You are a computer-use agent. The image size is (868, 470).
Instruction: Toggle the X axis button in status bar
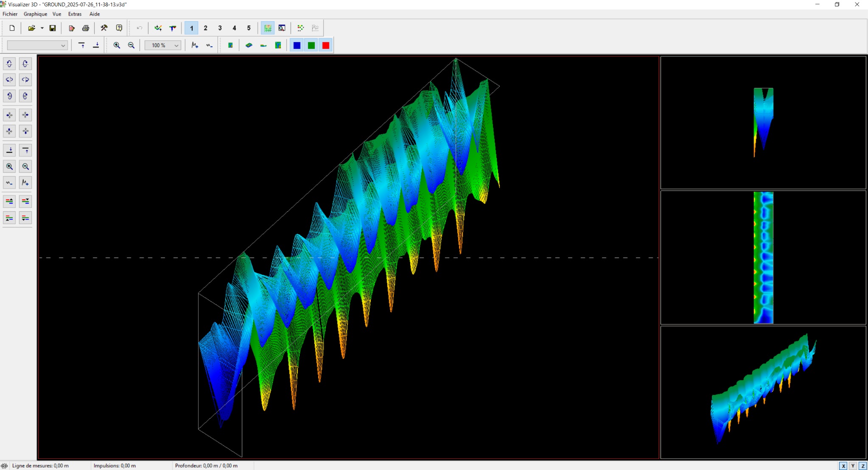pyautogui.click(x=843, y=466)
